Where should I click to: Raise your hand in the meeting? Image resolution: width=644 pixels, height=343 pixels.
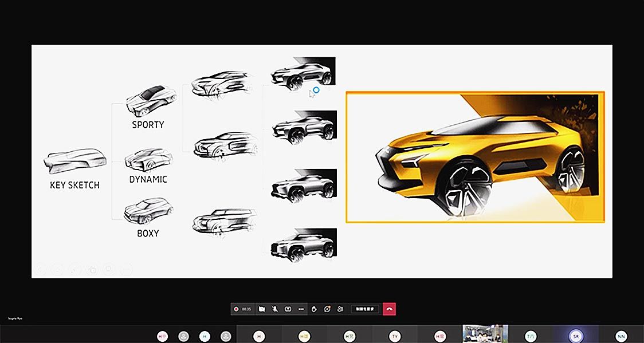[x=314, y=309]
